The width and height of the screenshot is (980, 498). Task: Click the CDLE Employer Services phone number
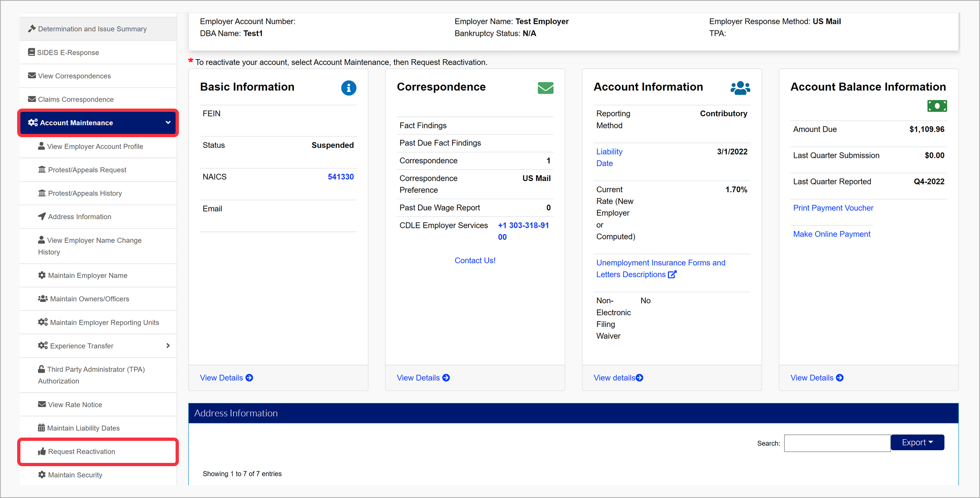click(523, 231)
